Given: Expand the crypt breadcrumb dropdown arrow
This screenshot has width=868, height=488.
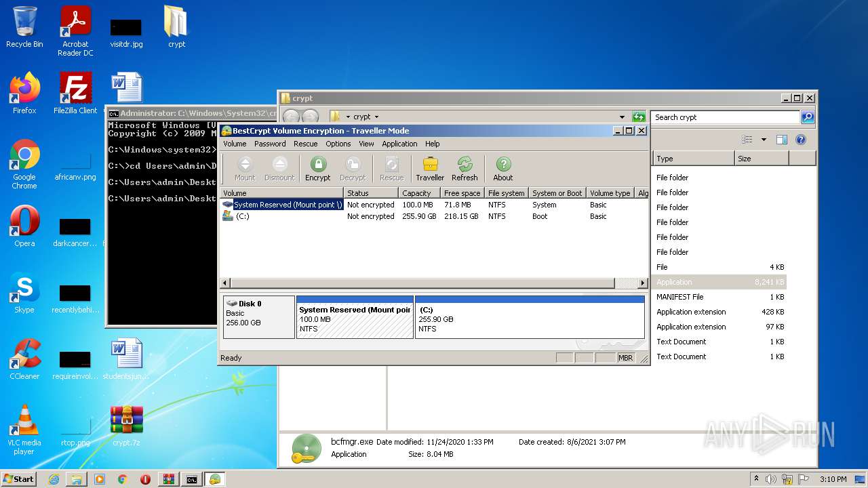Looking at the screenshot, I should click(x=376, y=117).
